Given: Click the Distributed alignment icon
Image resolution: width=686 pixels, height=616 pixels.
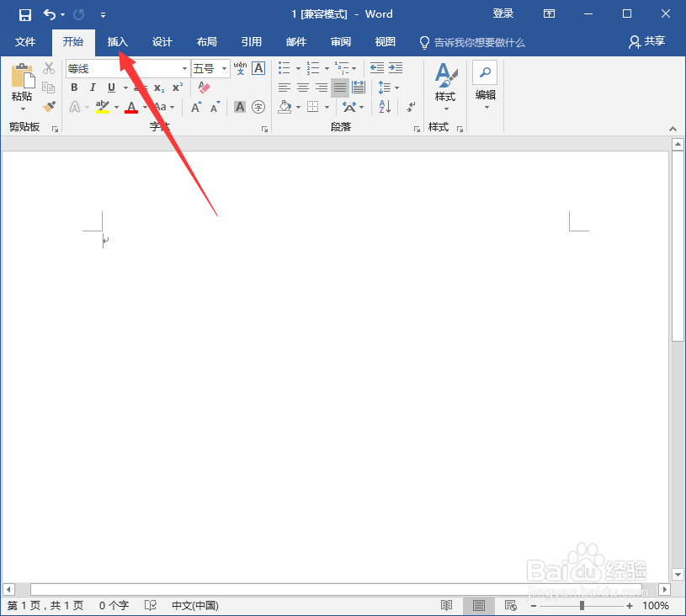Looking at the screenshot, I should (x=359, y=88).
